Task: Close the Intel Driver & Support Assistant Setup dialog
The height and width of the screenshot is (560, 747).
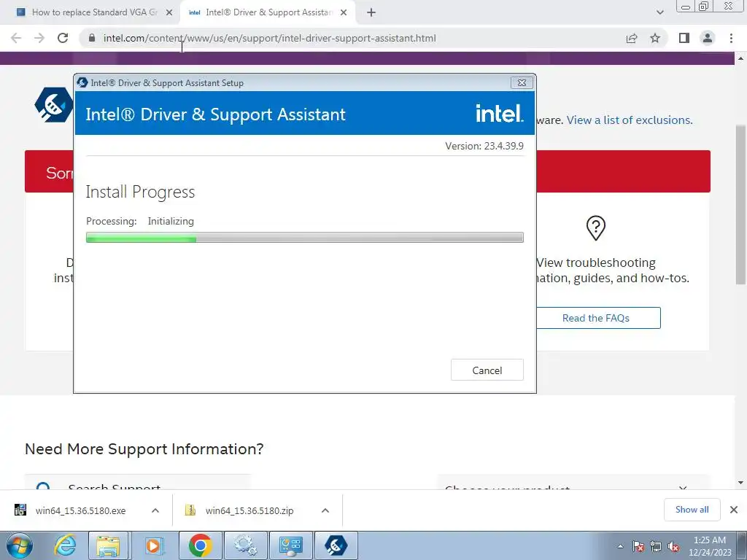Action: pyautogui.click(x=522, y=83)
